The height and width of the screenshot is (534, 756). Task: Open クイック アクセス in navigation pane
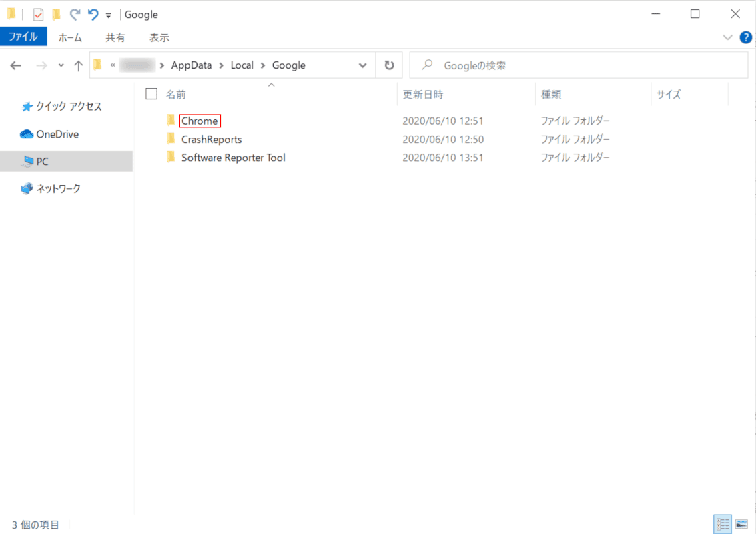tap(69, 107)
